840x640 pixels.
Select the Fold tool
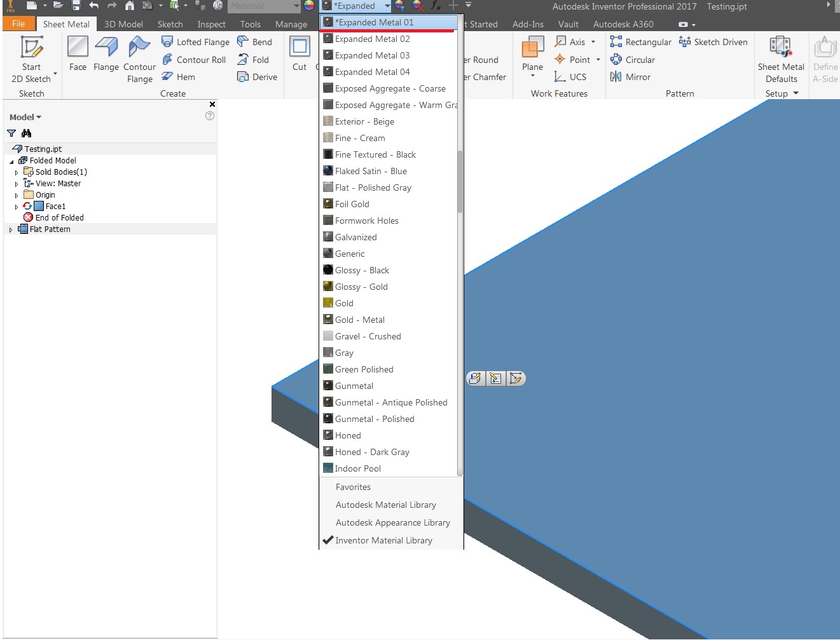click(254, 59)
